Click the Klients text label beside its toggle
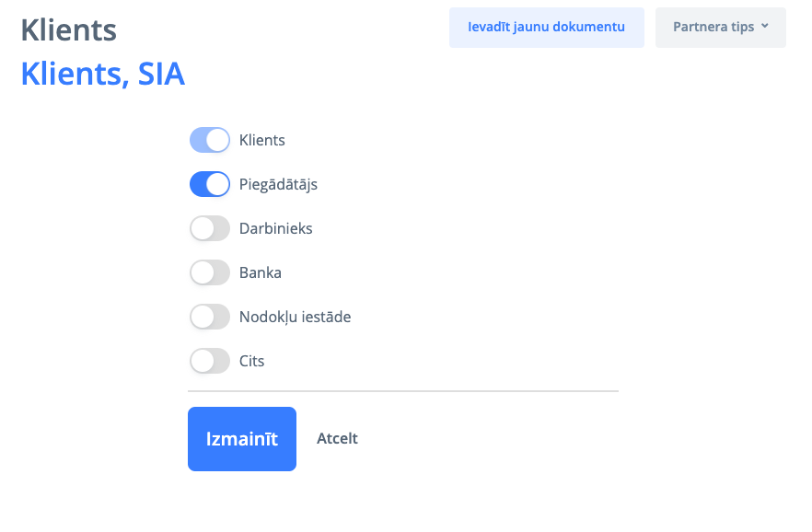This screenshot has width=812, height=532. tap(262, 141)
